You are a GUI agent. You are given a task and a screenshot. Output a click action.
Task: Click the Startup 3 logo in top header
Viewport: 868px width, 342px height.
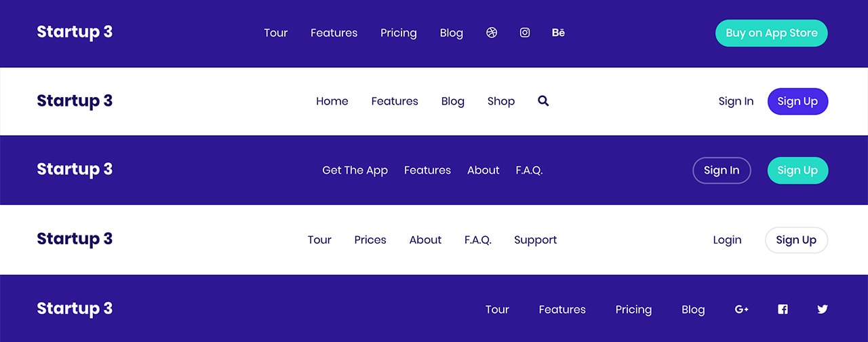pos(75,32)
